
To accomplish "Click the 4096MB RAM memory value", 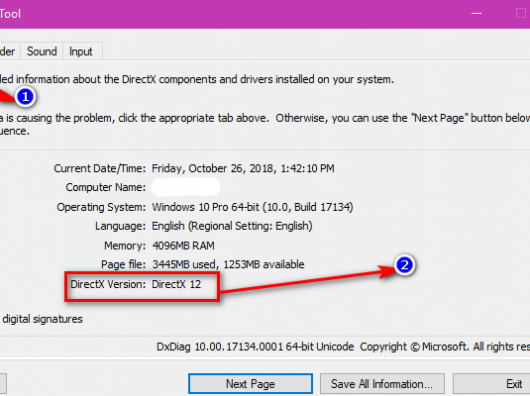I will (x=183, y=245).
